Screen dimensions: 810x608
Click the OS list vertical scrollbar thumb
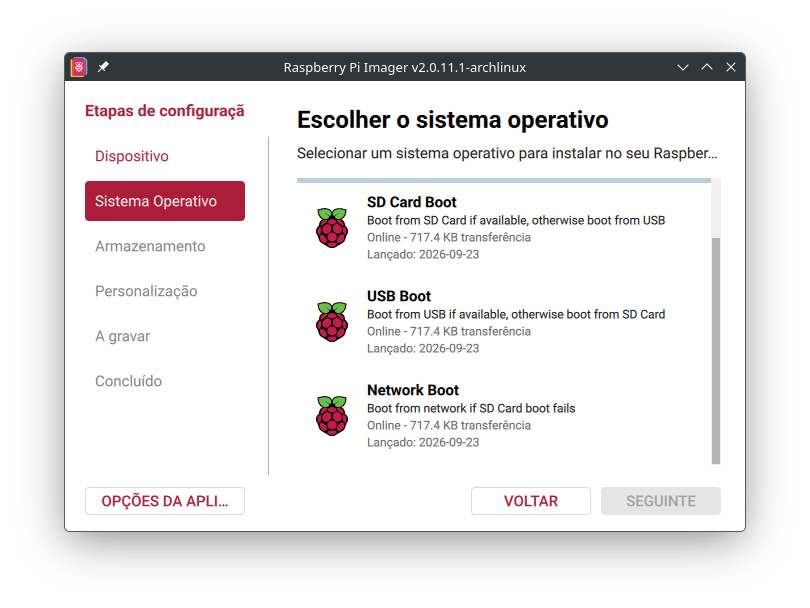[x=715, y=351]
